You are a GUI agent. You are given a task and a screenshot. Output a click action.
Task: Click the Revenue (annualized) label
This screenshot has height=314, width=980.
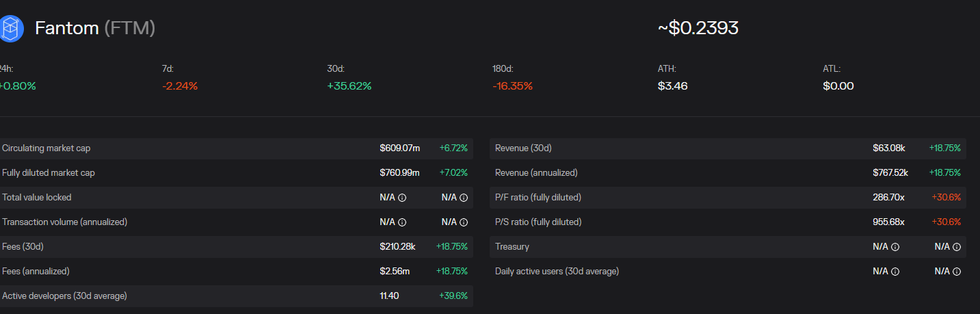536,173
